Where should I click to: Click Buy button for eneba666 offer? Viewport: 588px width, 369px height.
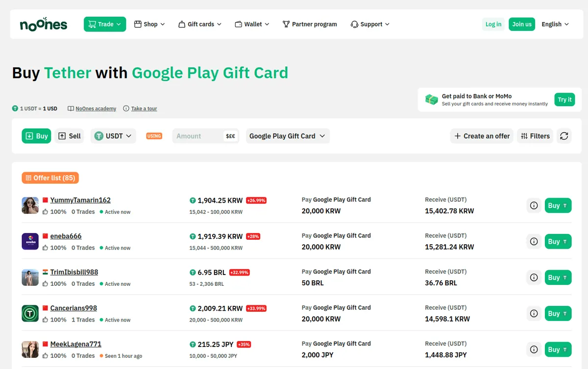click(558, 241)
